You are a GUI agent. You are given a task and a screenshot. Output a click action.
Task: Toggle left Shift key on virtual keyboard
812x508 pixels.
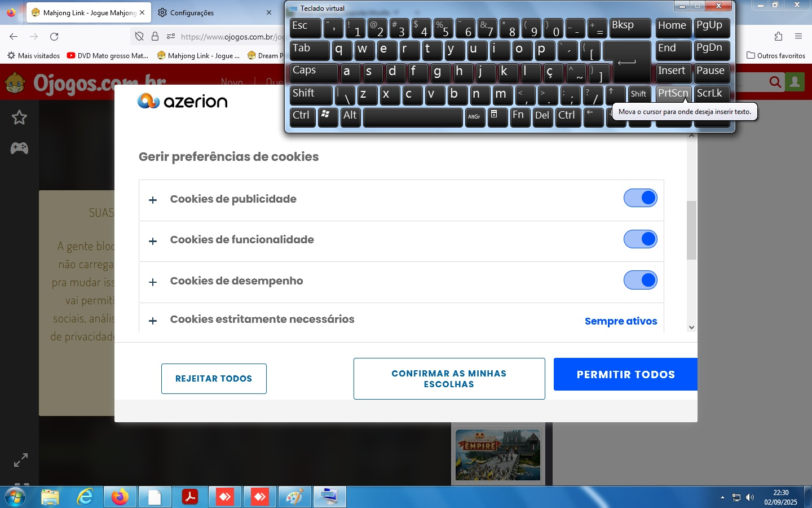click(311, 95)
